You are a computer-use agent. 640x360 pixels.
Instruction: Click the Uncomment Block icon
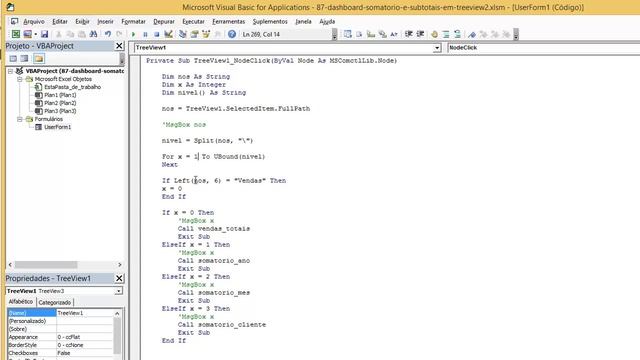tap(457, 34)
